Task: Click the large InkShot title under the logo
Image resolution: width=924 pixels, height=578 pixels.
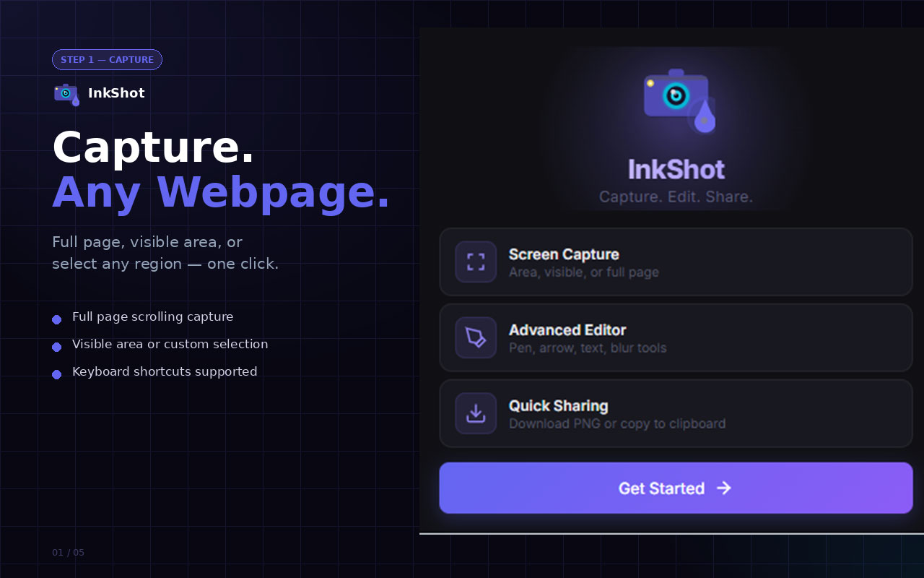Action: coord(676,169)
